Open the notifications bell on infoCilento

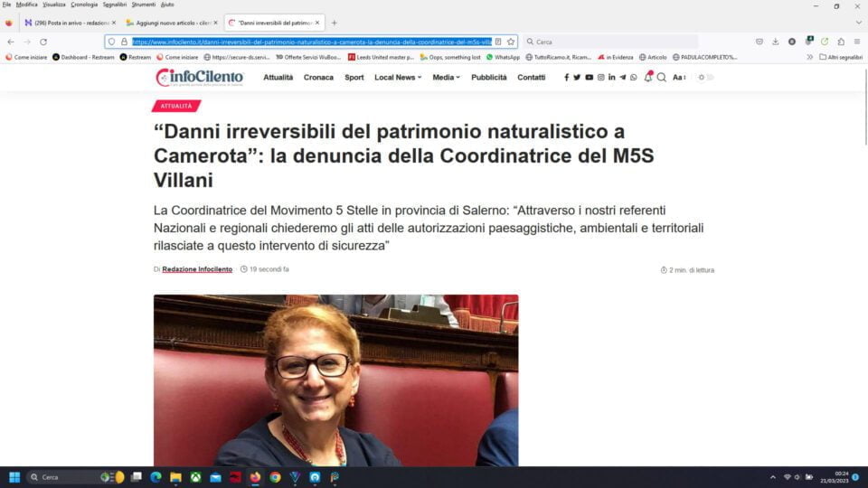pos(648,78)
